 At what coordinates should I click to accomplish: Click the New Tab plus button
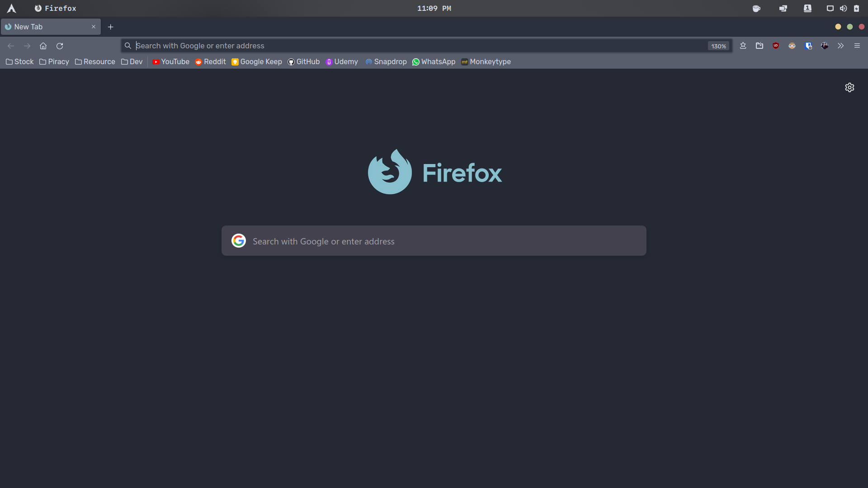110,26
